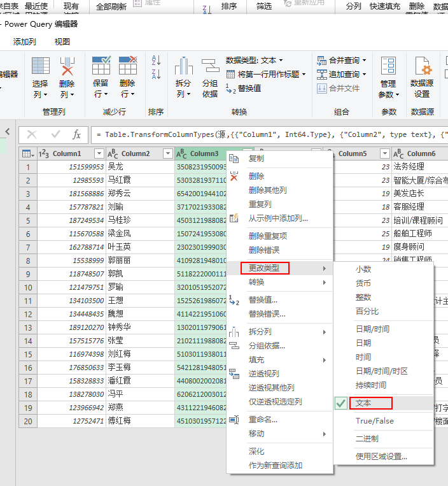Expand the Append Queries dropdown arrow
This screenshot has width=448, height=486.
point(365,75)
